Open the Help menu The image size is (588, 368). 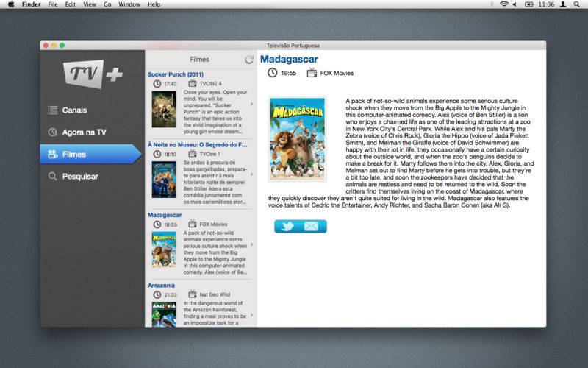(x=154, y=4)
